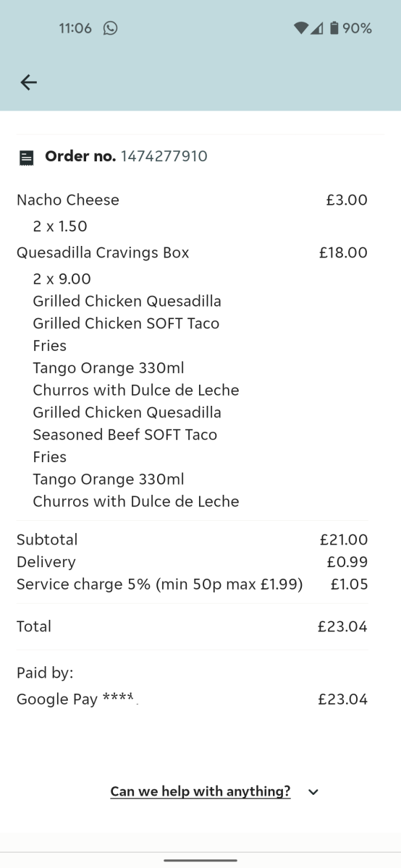
Task: Tap the Wi-Fi signal icon
Action: [x=300, y=28]
